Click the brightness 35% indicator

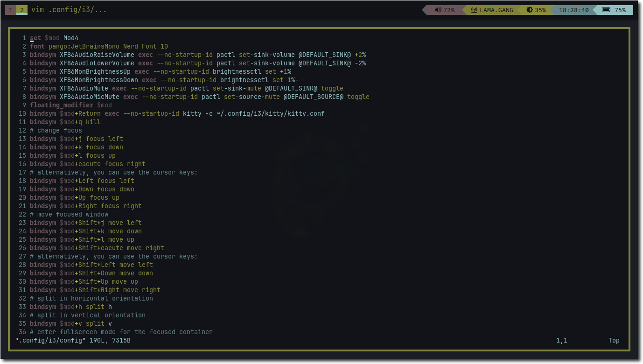[x=536, y=10]
